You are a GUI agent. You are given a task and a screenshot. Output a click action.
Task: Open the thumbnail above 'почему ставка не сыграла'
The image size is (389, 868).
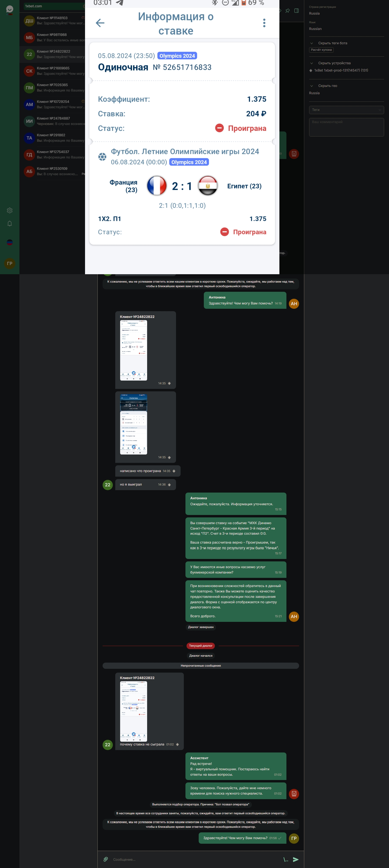tap(133, 711)
